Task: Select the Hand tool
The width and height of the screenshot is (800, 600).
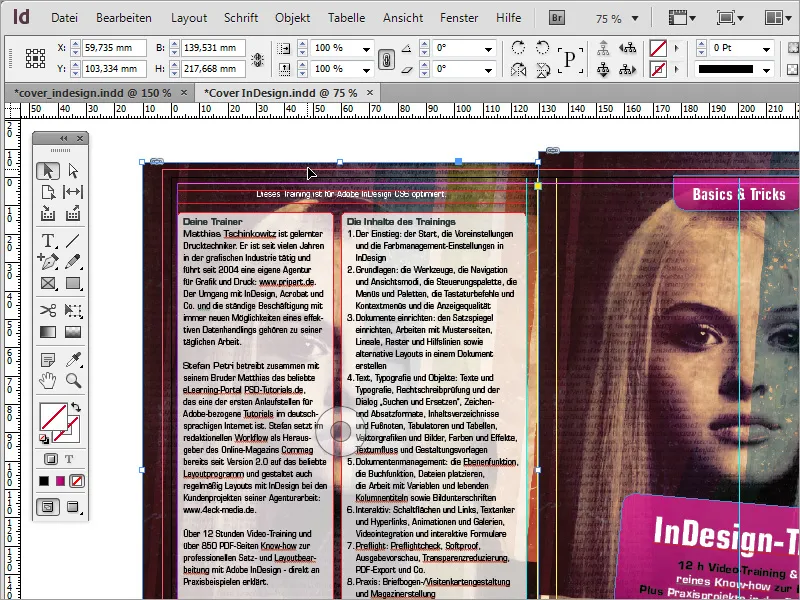Action: click(x=48, y=381)
